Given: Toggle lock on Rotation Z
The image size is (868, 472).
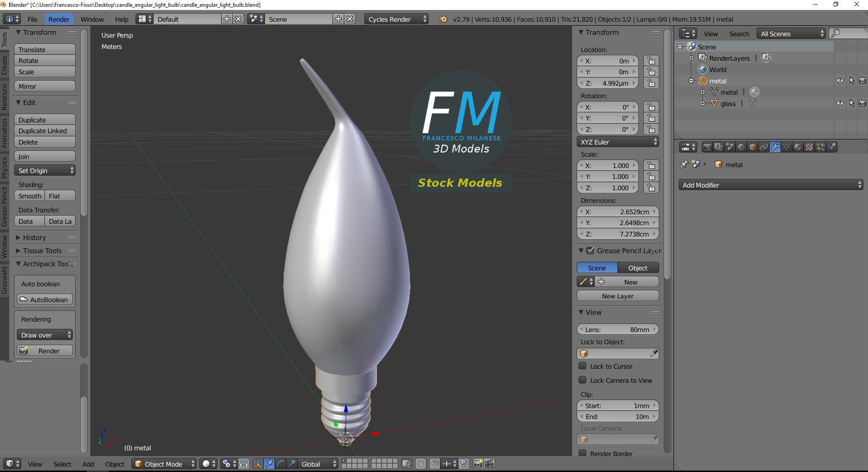Looking at the screenshot, I should tap(651, 129).
